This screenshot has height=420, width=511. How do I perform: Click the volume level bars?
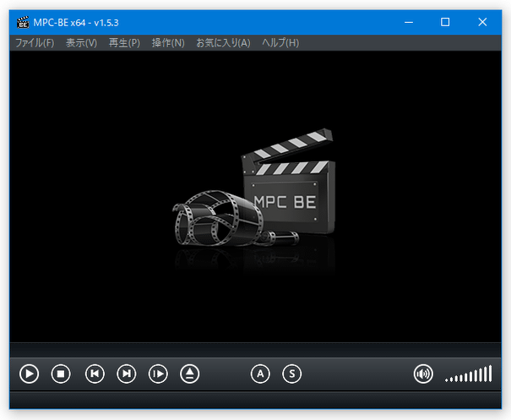pyautogui.click(x=469, y=374)
